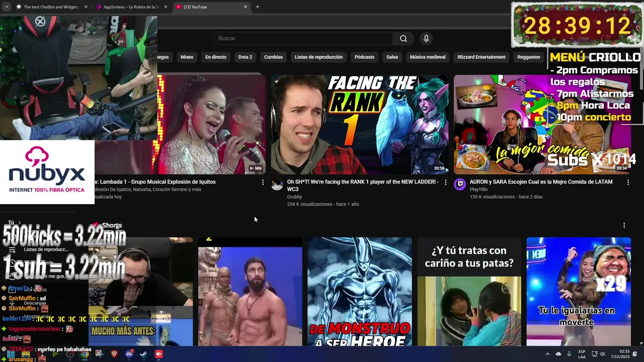Select the Salsa filter chip
This screenshot has height=362, width=644.
click(x=392, y=57)
